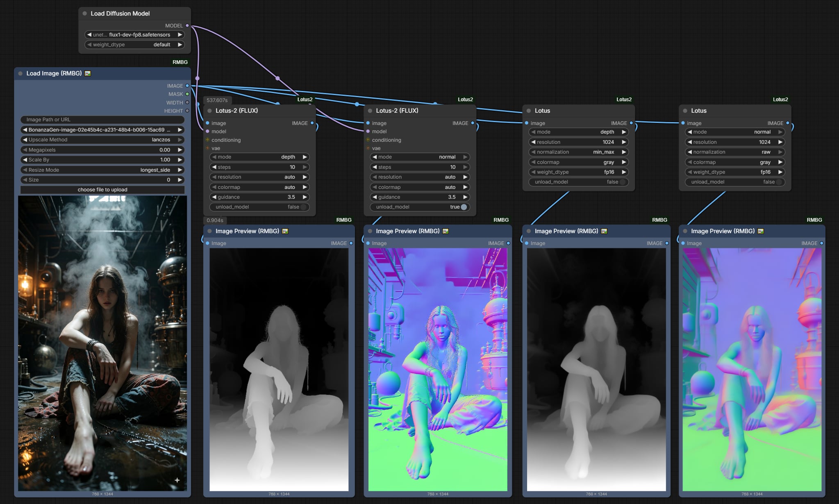Increase resolution 1024 on Lotus depth node

click(624, 142)
